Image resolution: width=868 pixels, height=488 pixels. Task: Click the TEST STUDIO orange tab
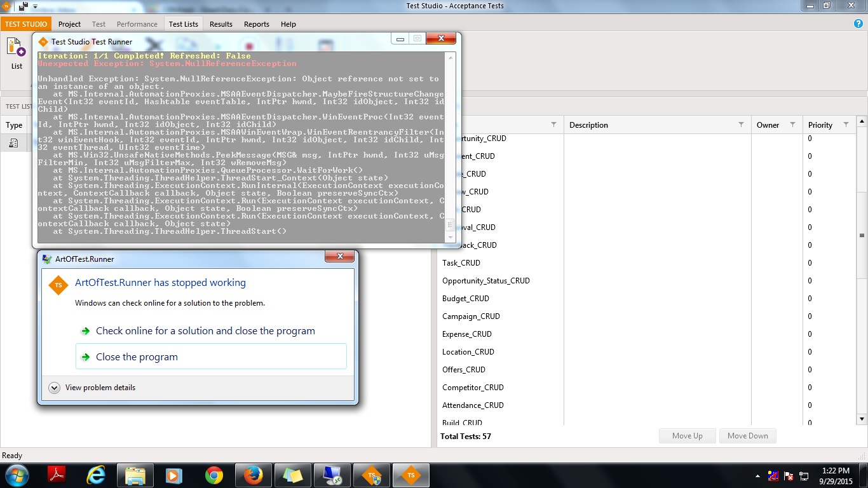point(26,24)
